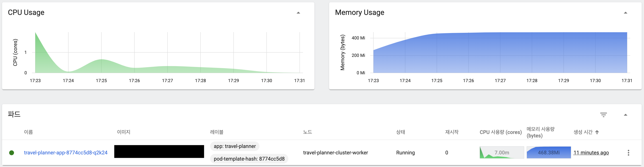Click the 17:27 gridline on Memory chart
This screenshot has width=644, height=167.
click(x=500, y=53)
